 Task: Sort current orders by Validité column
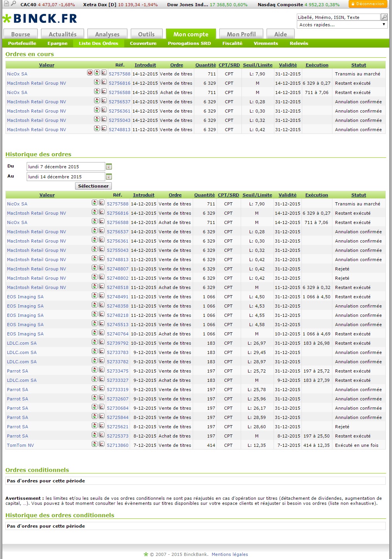(x=288, y=65)
